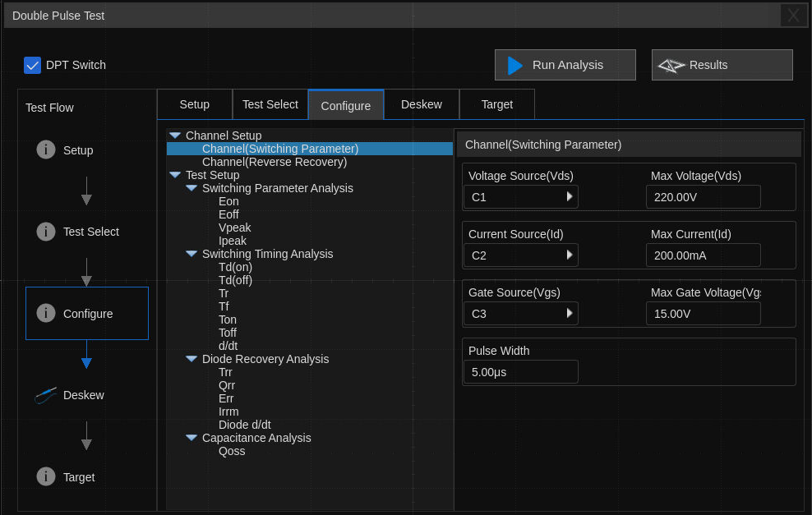Click the Pulse Width 5.00µs field
Viewport: 812px width, 515px height.
(x=520, y=372)
